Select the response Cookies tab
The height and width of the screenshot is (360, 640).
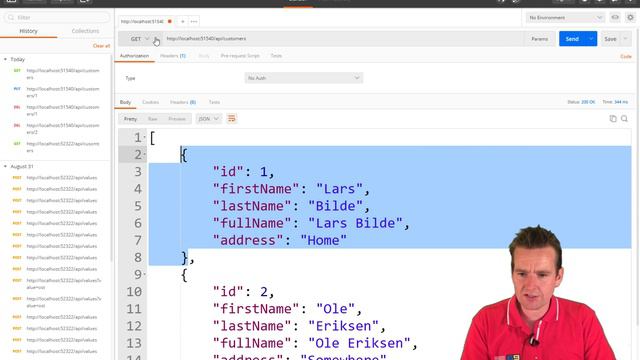pos(151,102)
